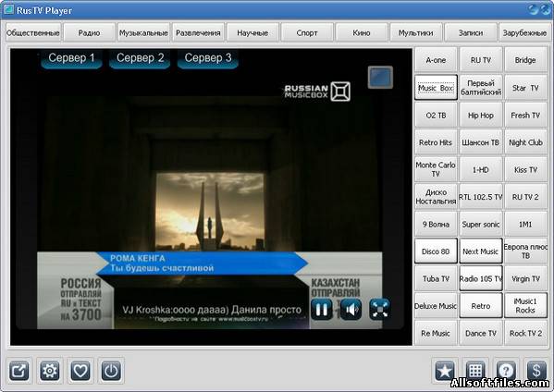
Task: Click the power button icon
Action: point(111,371)
